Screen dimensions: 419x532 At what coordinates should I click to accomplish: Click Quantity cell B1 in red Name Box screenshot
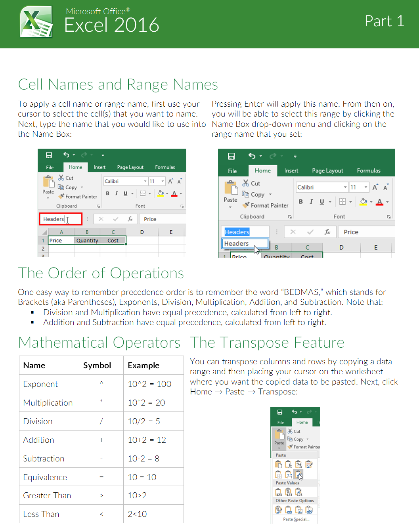[x=87, y=240]
